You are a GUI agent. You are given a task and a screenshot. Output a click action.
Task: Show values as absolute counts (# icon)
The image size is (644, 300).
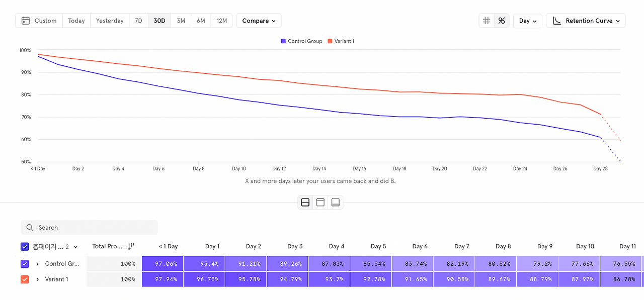click(x=487, y=21)
